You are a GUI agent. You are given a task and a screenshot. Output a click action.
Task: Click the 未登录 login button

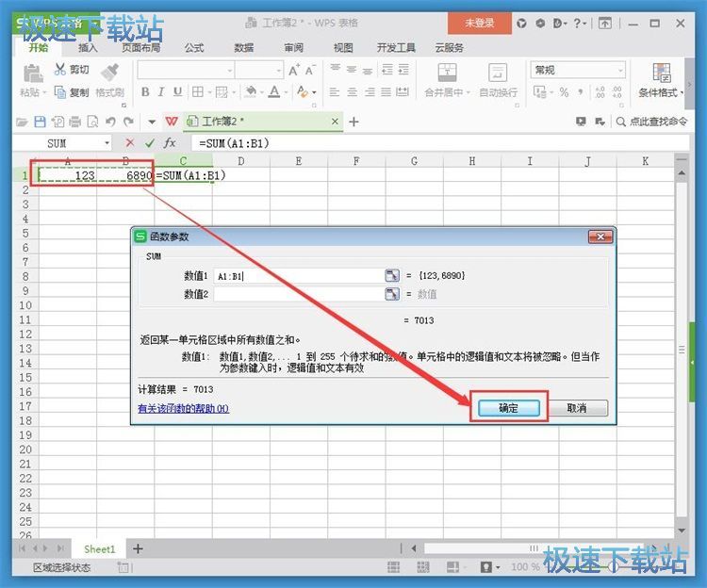click(x=480, y=23)
